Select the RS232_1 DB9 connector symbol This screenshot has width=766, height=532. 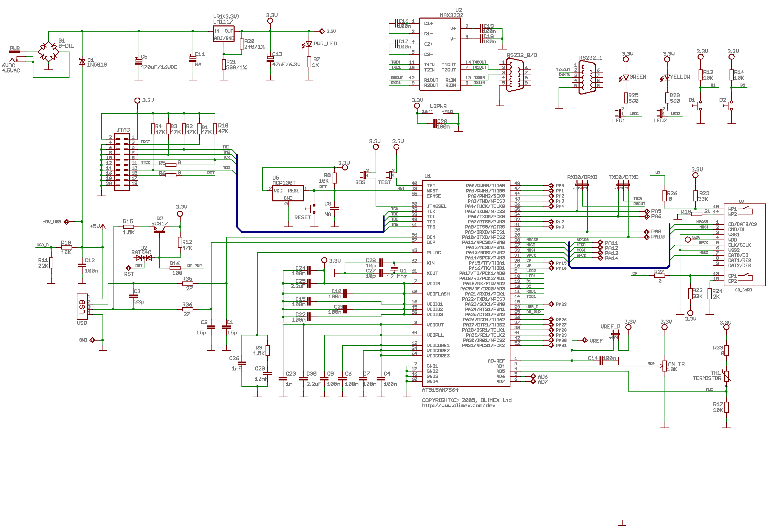(587, 77)
